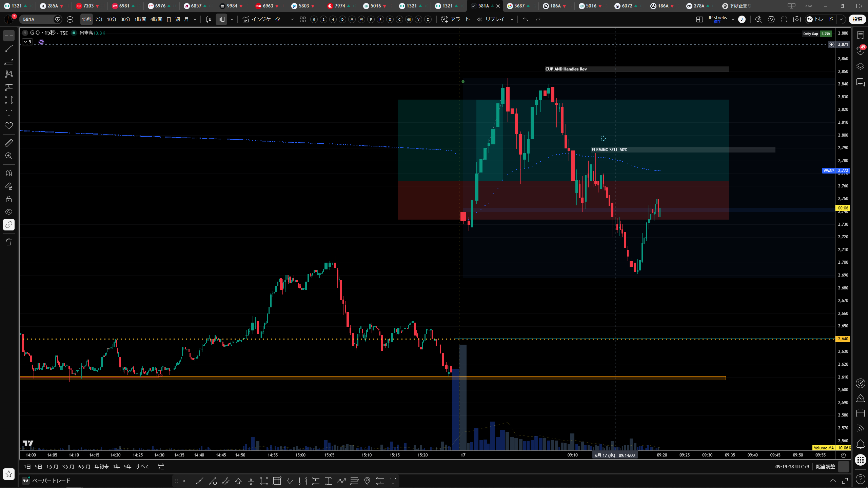This screenshot has width=868, height=488.
Task: Switch to the 日 daily timeframe
Action: pyautogui.click(x=169, y=19)
